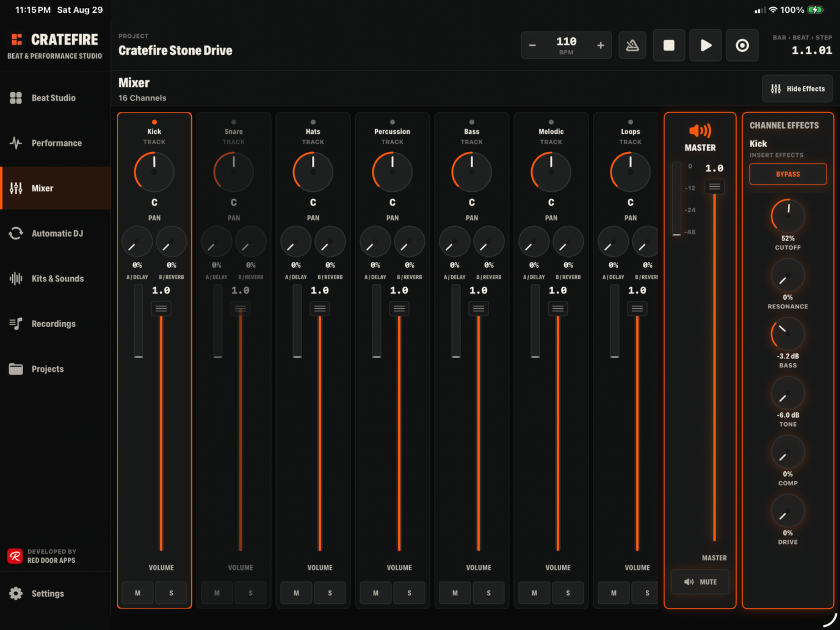Go to Kits & Sounds
Viewport: 840px width, 630px height.
point(55,278)
